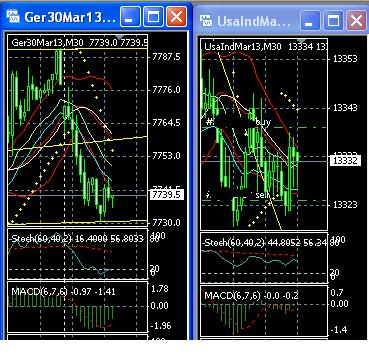
Task: Click the 13332 current price label
Action: (x=345, y=161)
